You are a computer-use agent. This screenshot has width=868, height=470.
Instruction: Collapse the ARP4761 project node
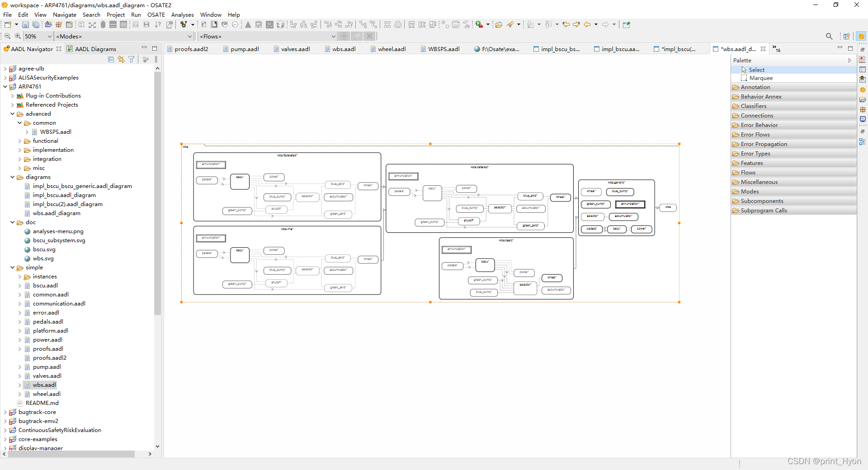[5, 86]
